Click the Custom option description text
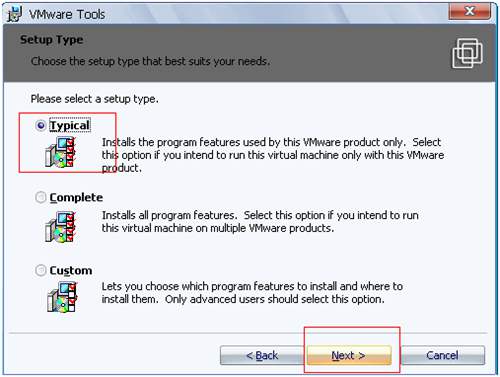Screen dimensions: 500x377 (x=252, y=293)
